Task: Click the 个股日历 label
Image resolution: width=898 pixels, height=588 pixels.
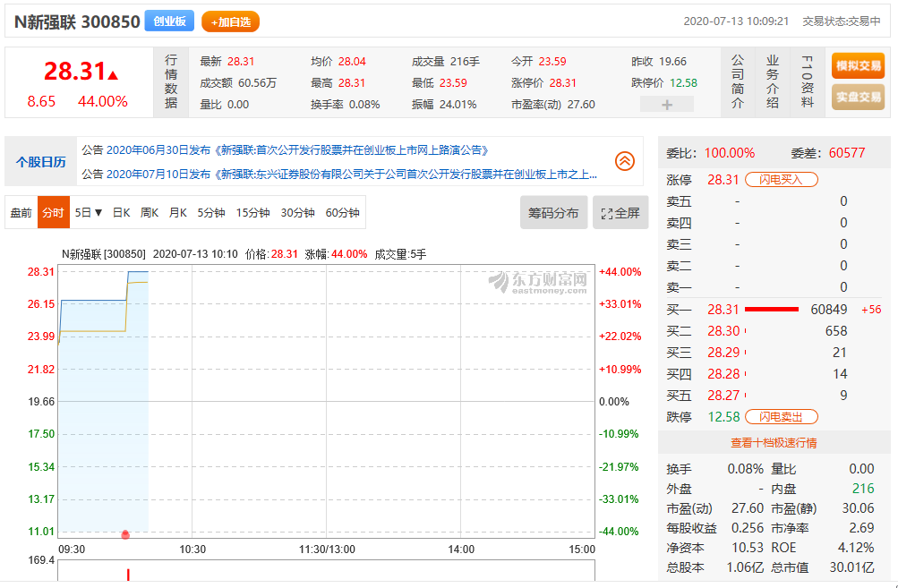Action: pos(40,162)
